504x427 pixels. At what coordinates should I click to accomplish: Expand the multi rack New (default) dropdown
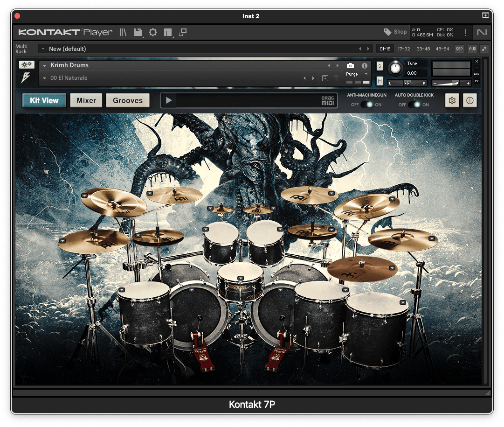tap(43, 49)
